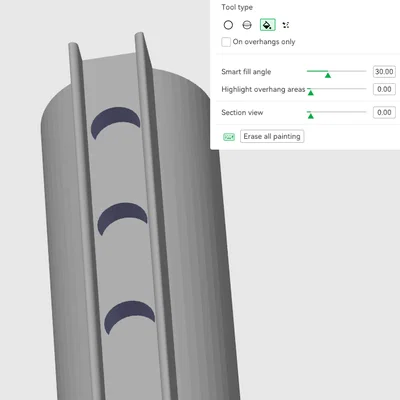This screenshot has height=400, width=400.
Task: Select the Circle brush tool type
Action: tap(228, 25)
